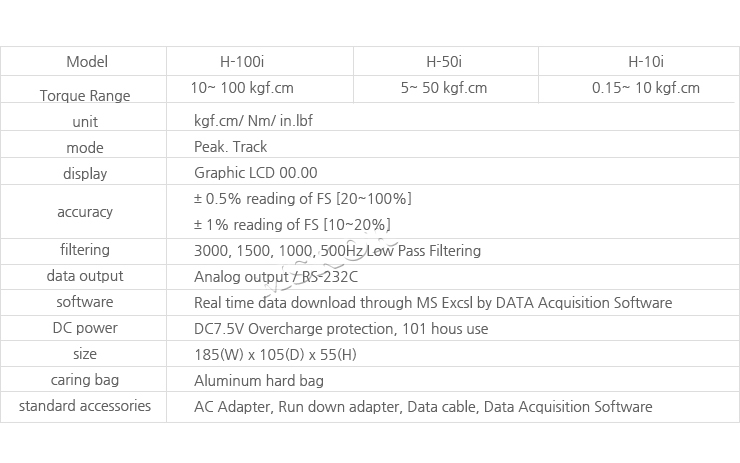Click the Aluminum hard bag text

pyautogui.click(x=258, y=380)
